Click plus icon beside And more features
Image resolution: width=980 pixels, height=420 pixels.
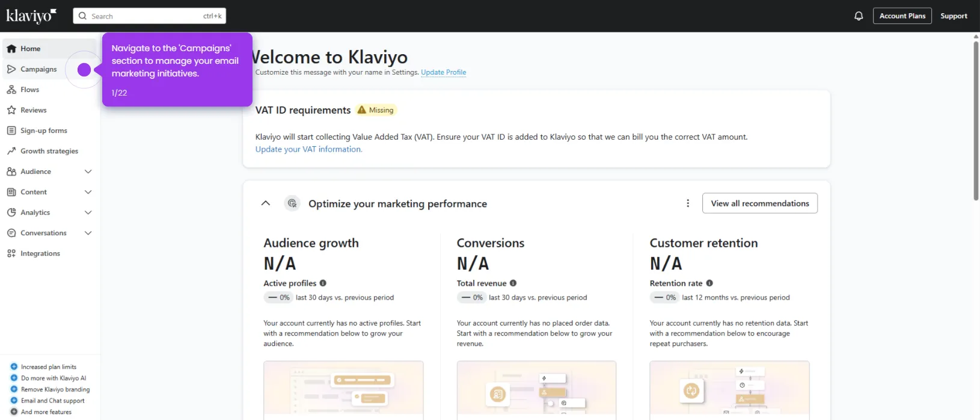pos(14,412)
